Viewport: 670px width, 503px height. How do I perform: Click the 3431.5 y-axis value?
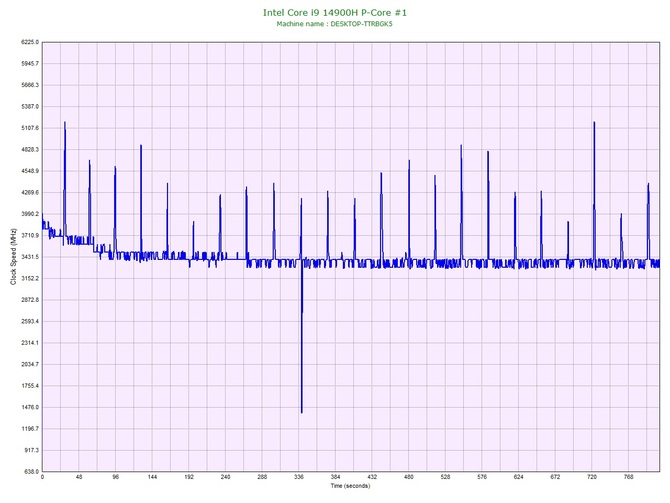pos(30,257)
